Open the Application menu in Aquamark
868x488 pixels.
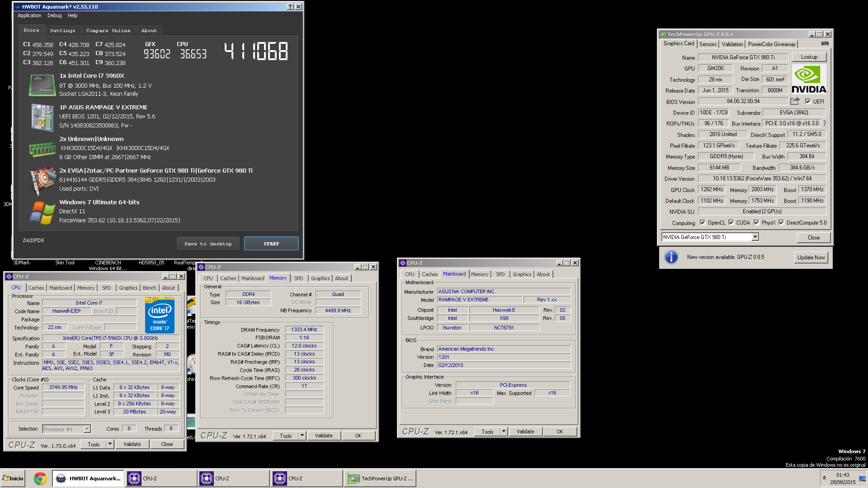click(29, 15)
